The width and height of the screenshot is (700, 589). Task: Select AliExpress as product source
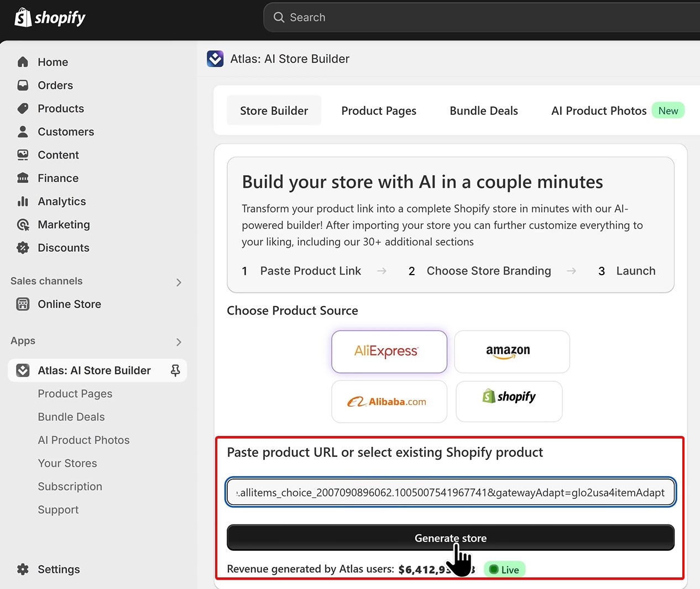[389, 351]
